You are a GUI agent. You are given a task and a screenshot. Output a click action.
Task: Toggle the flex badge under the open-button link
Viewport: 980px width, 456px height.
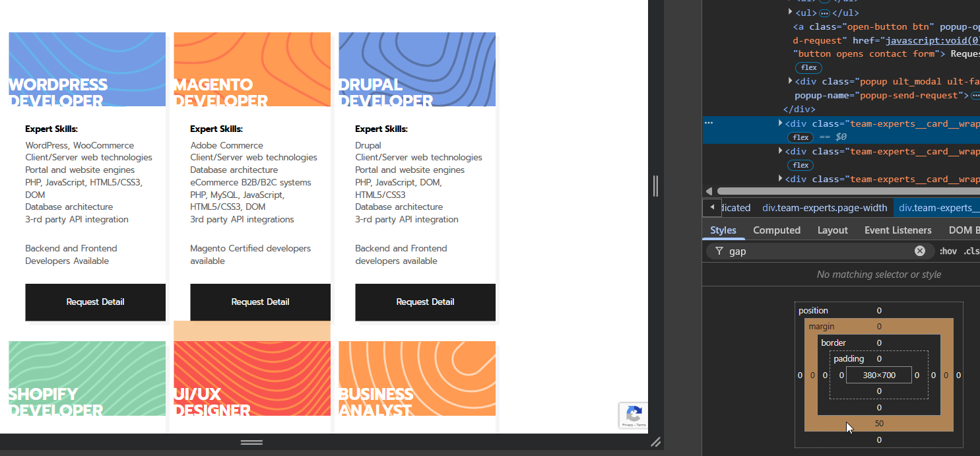coord(808,67)
